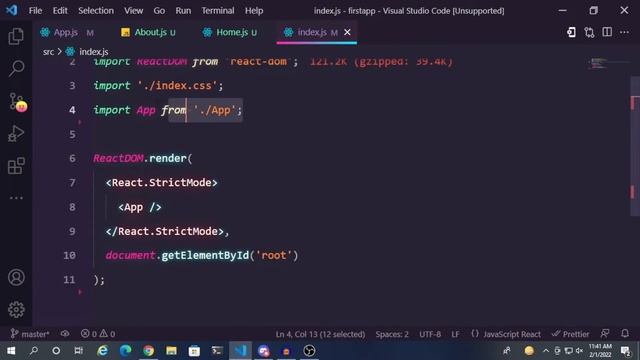Open the Extensions view
Viewport: 640px width, 360px height.
pyautogui.click(x=16, y=166)
